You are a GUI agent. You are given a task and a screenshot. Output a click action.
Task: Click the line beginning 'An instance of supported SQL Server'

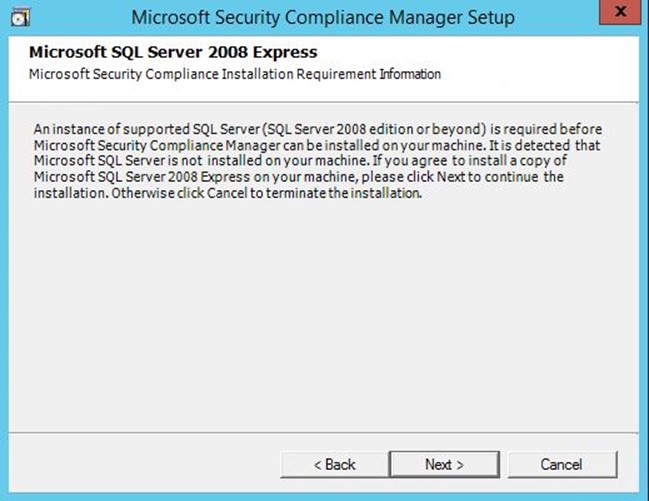317,129
